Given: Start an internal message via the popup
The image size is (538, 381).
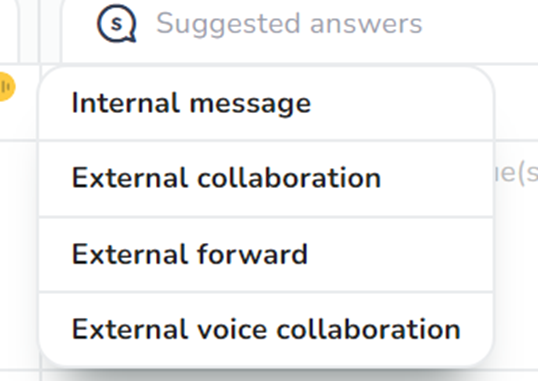Looking at the screenshot, I should click(266, 103).
